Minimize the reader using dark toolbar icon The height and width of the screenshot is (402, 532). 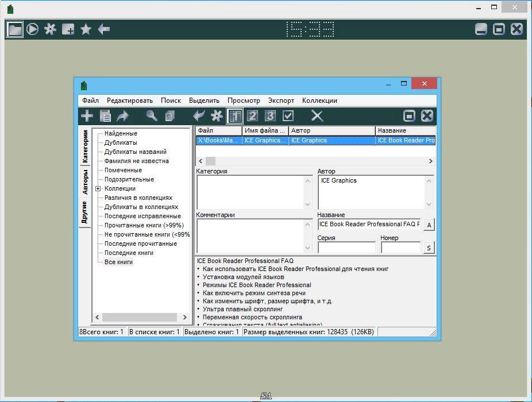click(481, 29)
